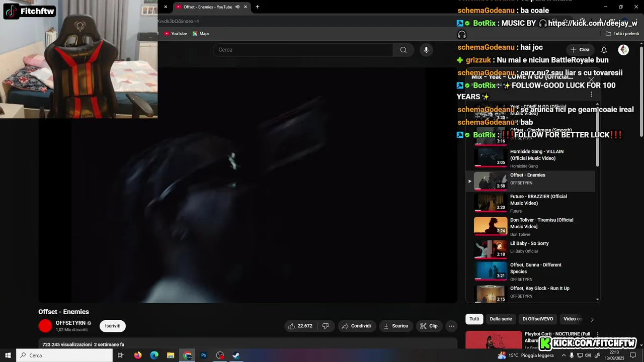Click the video player area

(248, 185)
